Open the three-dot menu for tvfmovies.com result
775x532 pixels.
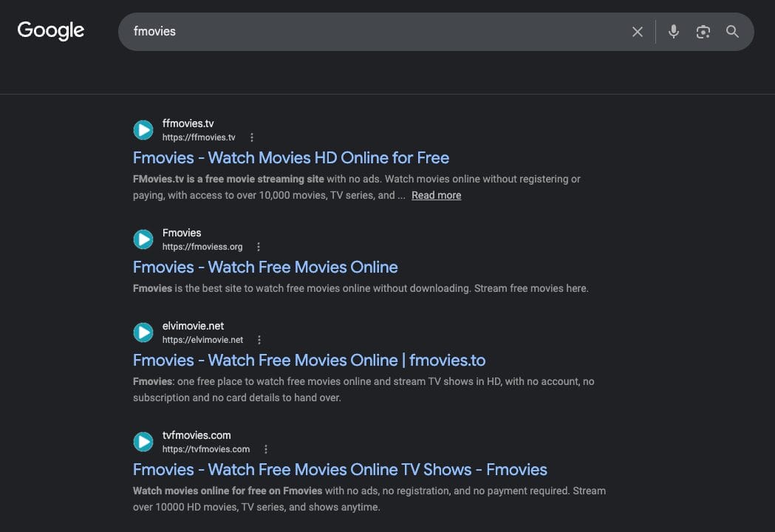pos(266,449)
